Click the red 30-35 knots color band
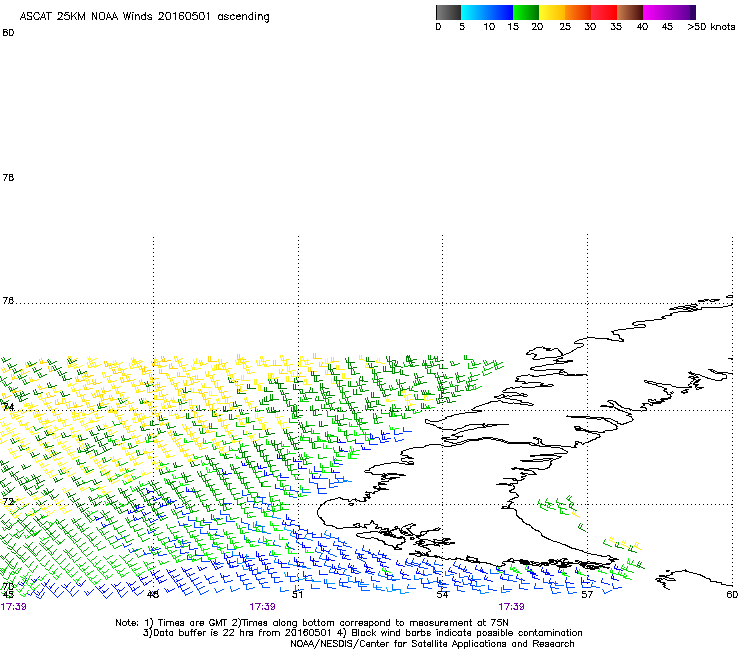Viewport: 740px width, 650px height. (604, 12)
